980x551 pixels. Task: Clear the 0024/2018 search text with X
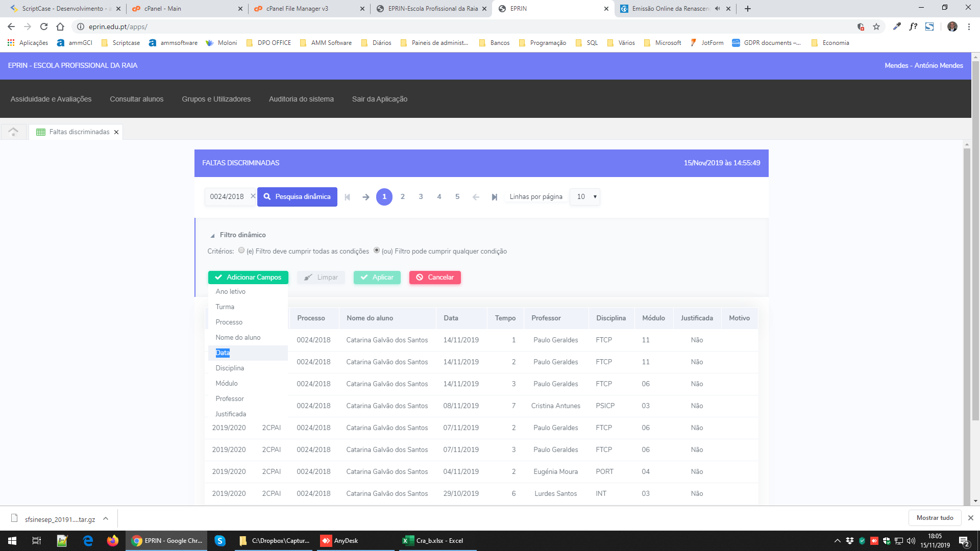(x=253, y=196)
